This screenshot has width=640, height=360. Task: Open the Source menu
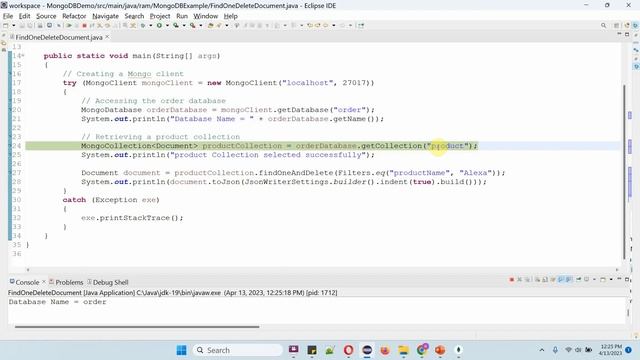coord(46,16)
